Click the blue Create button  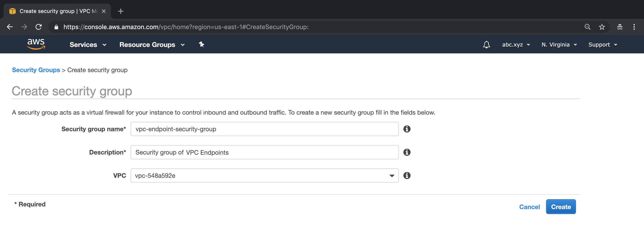[561, 207]
